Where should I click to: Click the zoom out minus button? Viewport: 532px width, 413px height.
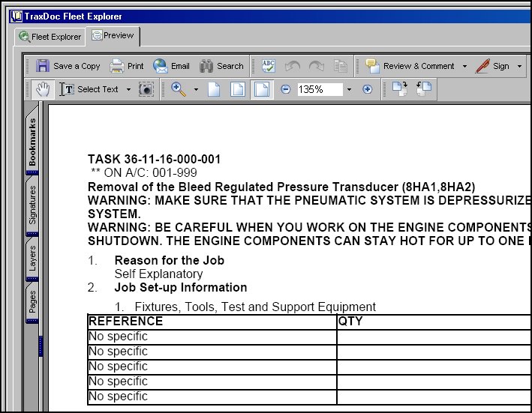pyautogui.click(x=286, y=89)
